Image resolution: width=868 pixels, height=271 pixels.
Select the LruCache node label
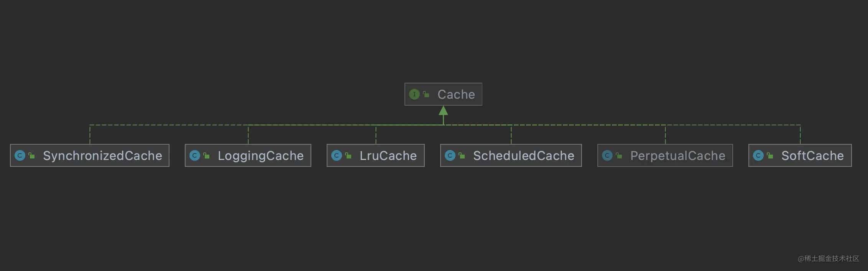388,156
